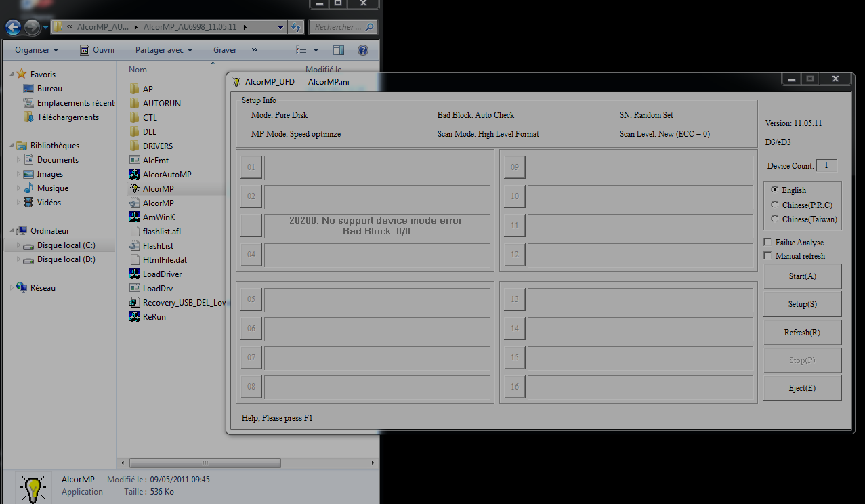Select the AlcorAutoMP application icon
Screen dimensions: 865x504
(134, 174)
